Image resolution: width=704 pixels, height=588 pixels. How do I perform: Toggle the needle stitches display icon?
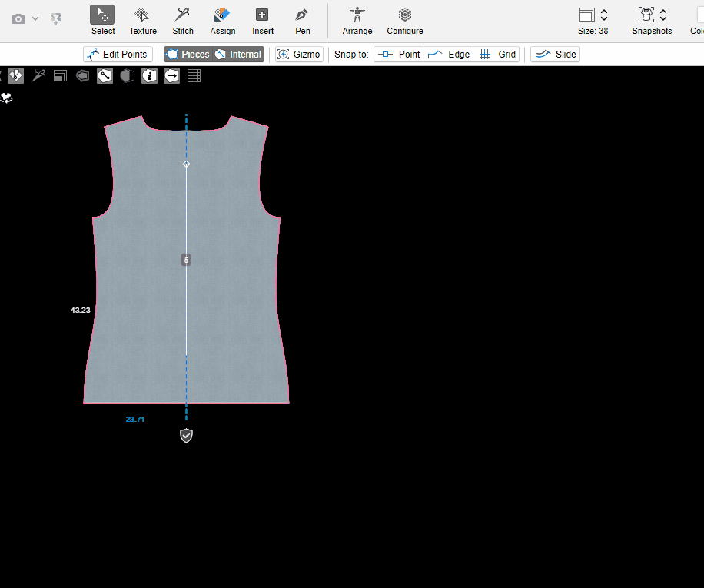pos(38,76)
